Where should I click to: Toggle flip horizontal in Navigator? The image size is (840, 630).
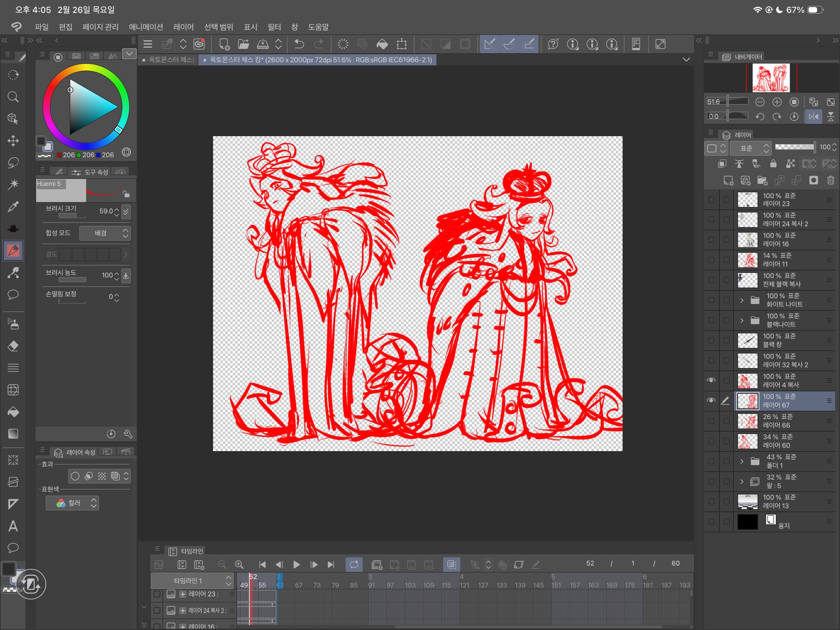814,116
